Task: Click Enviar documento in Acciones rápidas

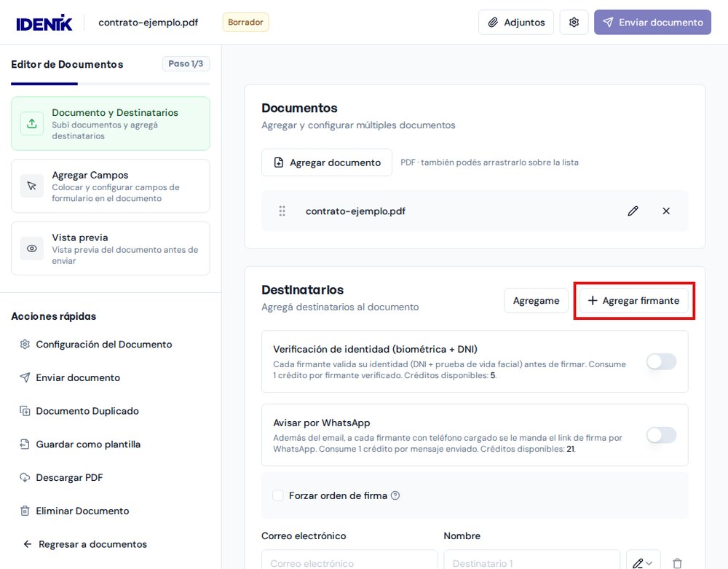Action: coord(70,377)
